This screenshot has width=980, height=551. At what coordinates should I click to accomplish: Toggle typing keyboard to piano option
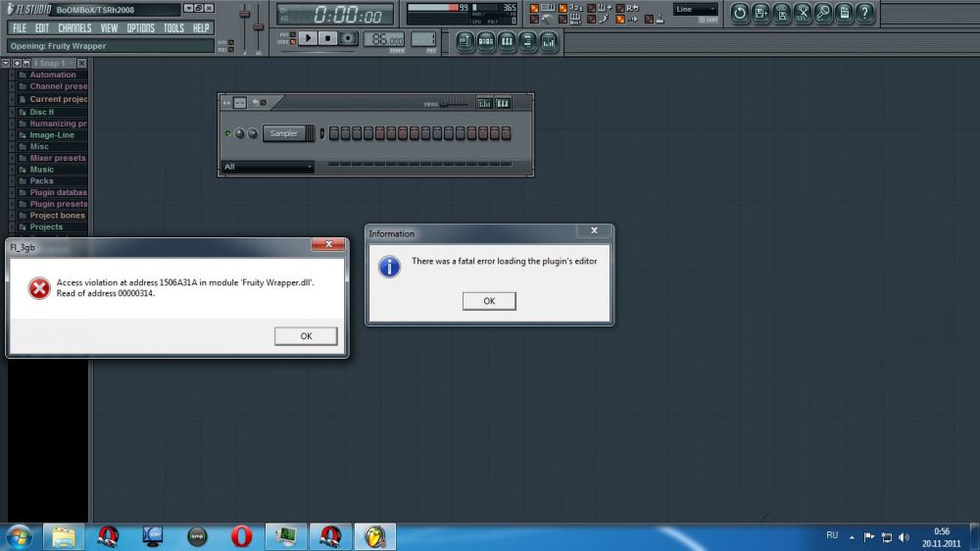pyautogui.click(x=534, y=8)
